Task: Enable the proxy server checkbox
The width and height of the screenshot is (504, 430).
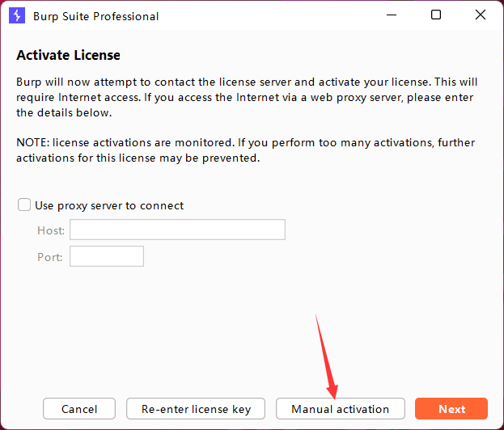Action: tap(25, 205)
